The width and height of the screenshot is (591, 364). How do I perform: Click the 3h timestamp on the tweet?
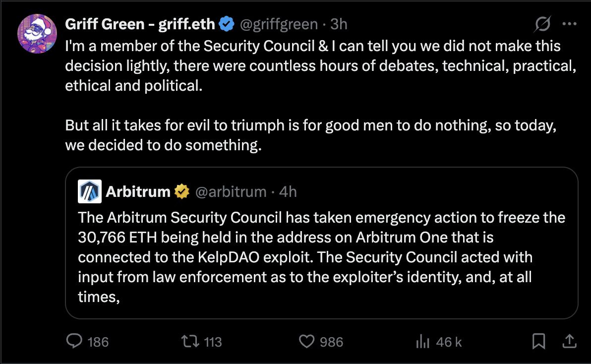(x=340, y=24)
